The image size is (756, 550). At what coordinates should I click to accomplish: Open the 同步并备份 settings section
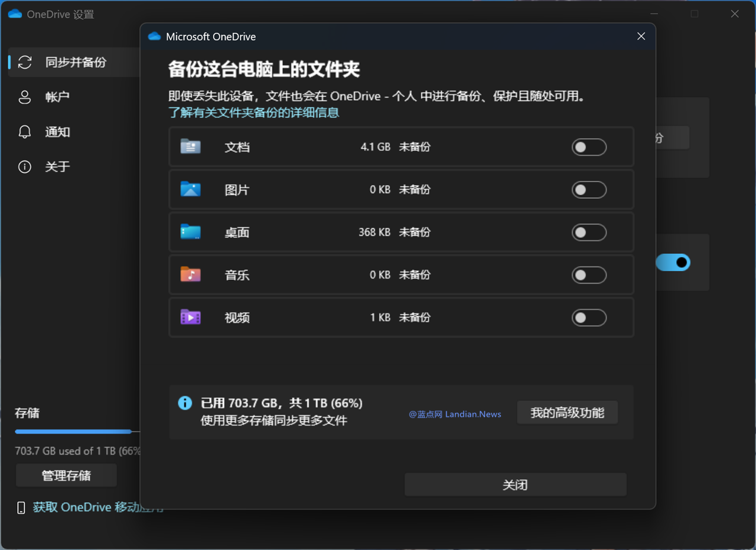74,62
